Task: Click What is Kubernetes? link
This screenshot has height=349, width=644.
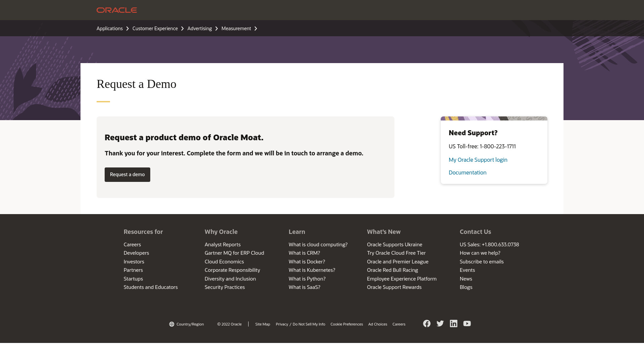Action: (x=312, y=270)
